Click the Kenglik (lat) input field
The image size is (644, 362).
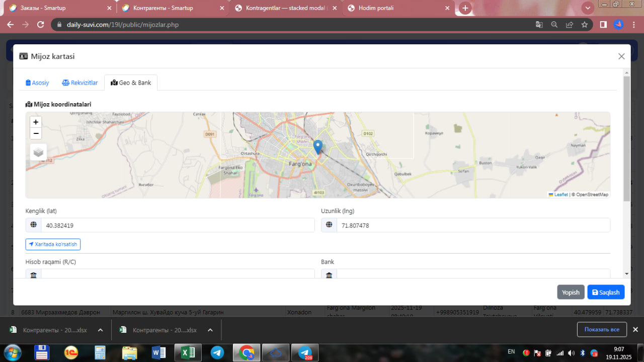click(x=177, y=225)
